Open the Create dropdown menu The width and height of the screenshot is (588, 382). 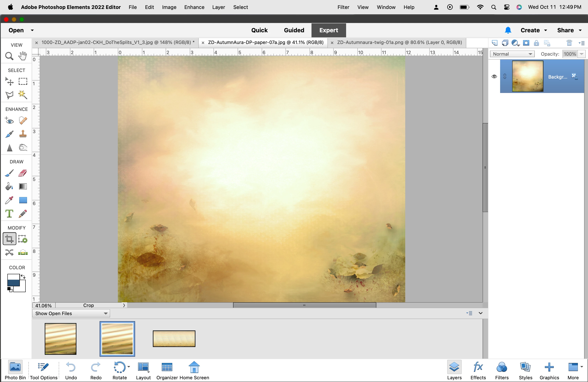pyautogui.click(x=534, y=30)
